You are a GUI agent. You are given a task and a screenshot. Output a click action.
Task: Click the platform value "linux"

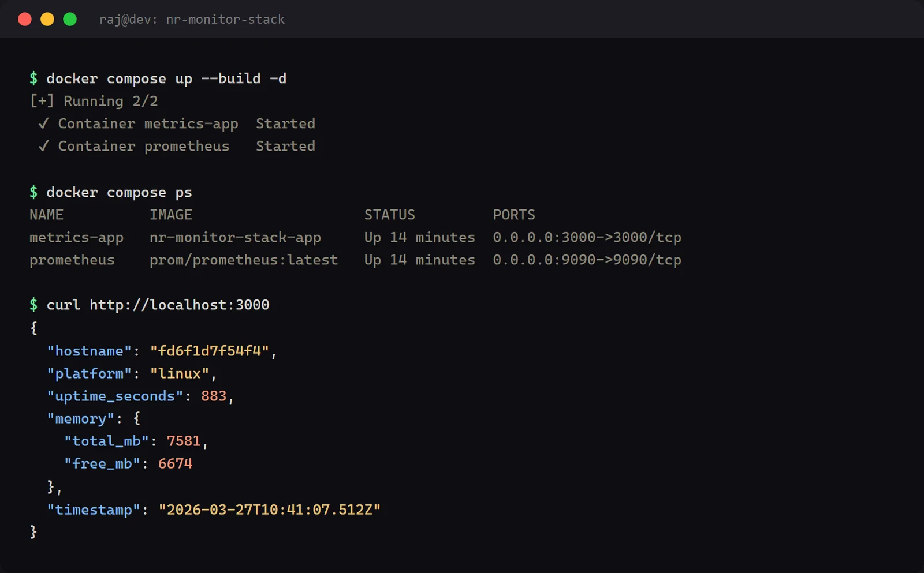[179, 373]
